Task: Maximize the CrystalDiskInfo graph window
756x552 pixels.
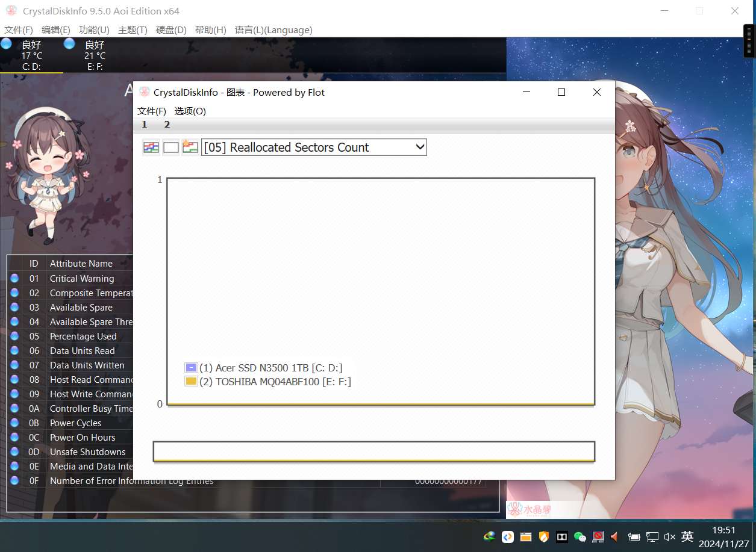Action: (x=561, y=92)
